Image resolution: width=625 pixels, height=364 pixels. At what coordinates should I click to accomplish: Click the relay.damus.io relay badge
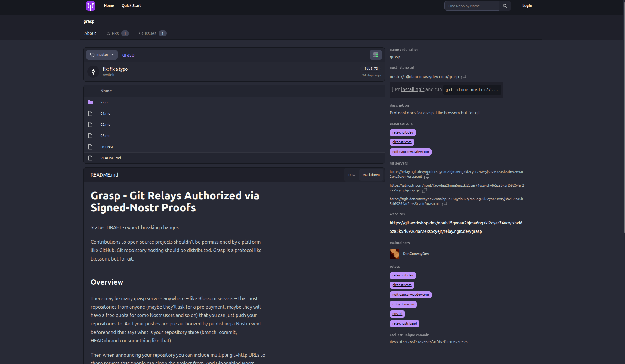[403, 304]
